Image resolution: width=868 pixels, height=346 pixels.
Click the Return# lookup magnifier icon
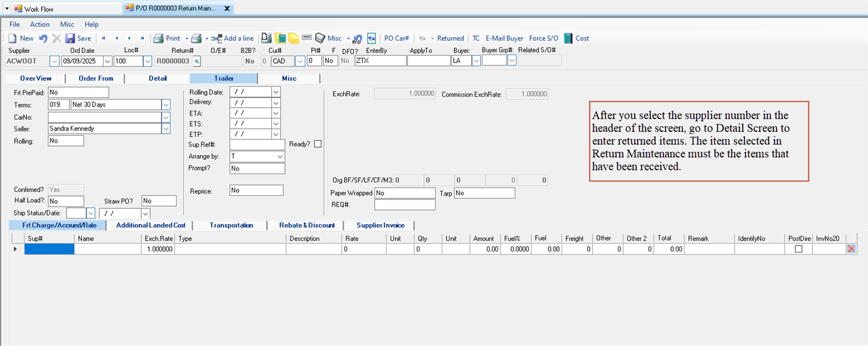[x=196, y=61]
